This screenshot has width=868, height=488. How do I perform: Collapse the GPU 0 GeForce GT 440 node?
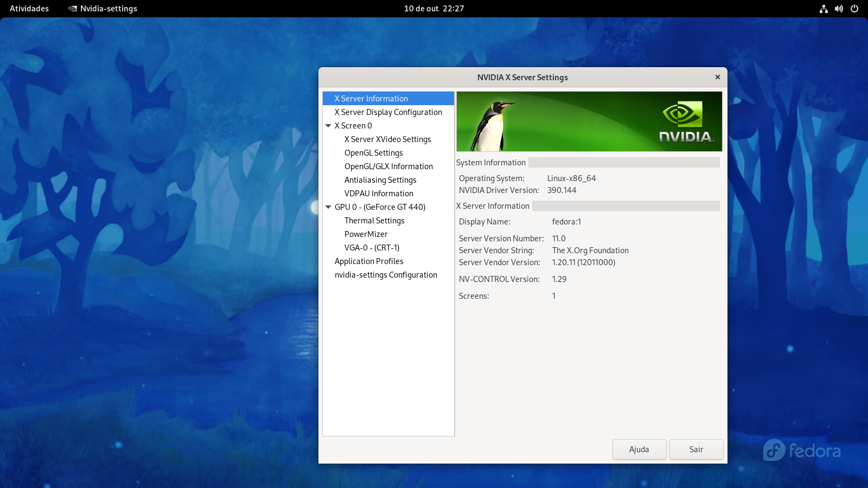328,207
